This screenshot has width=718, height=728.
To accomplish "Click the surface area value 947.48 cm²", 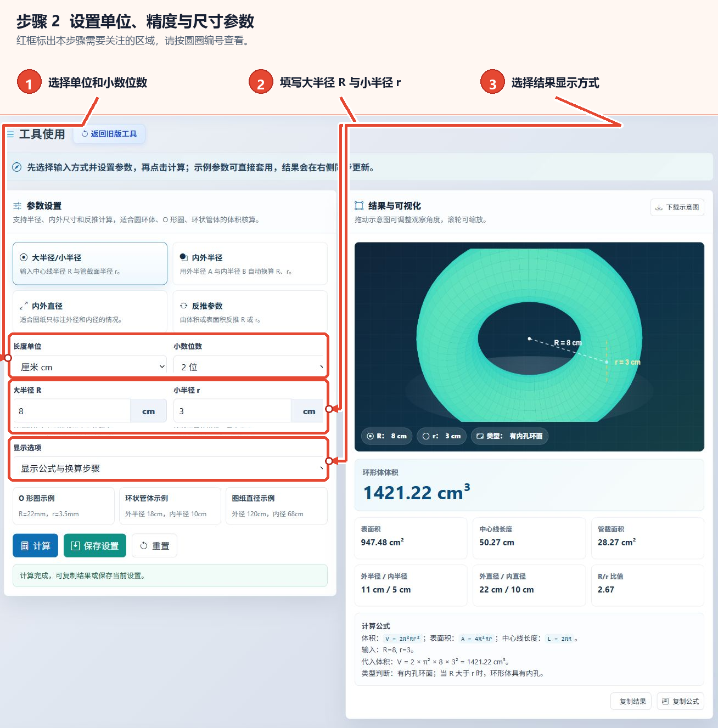I will tap(383, 542).
